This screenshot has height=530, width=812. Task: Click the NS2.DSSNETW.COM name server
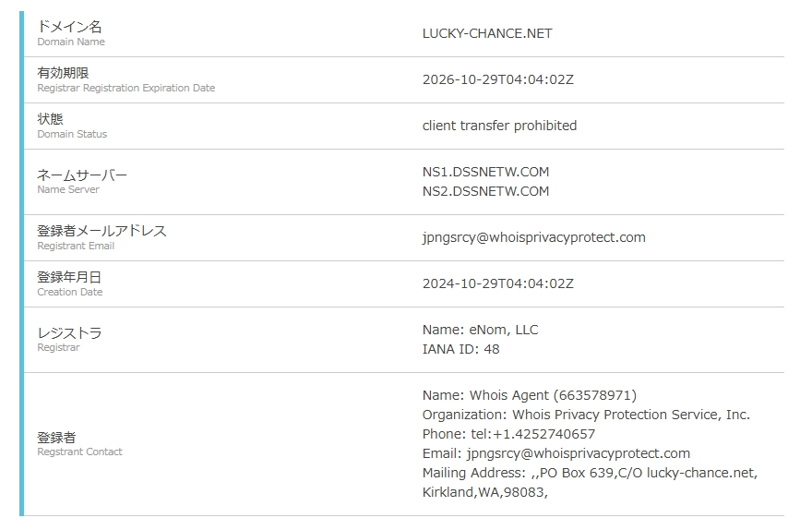[485, 191]
